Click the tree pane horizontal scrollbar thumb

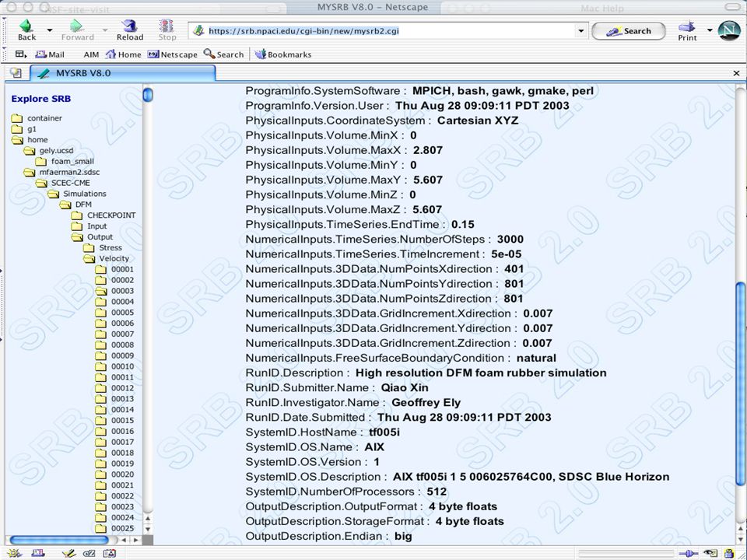click(60, 540)
